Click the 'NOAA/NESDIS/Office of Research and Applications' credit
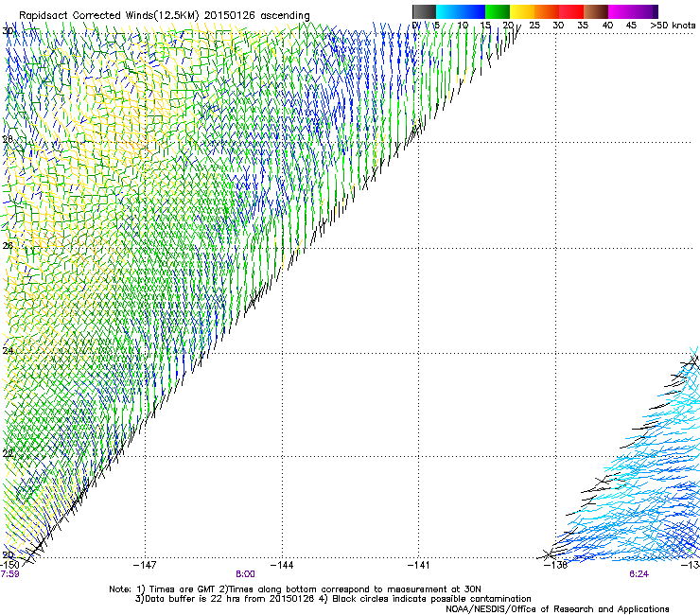 coord(557,609)
